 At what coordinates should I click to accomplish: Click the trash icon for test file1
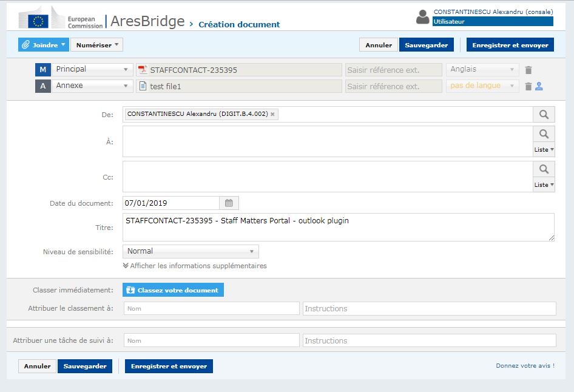pos(528,86)
